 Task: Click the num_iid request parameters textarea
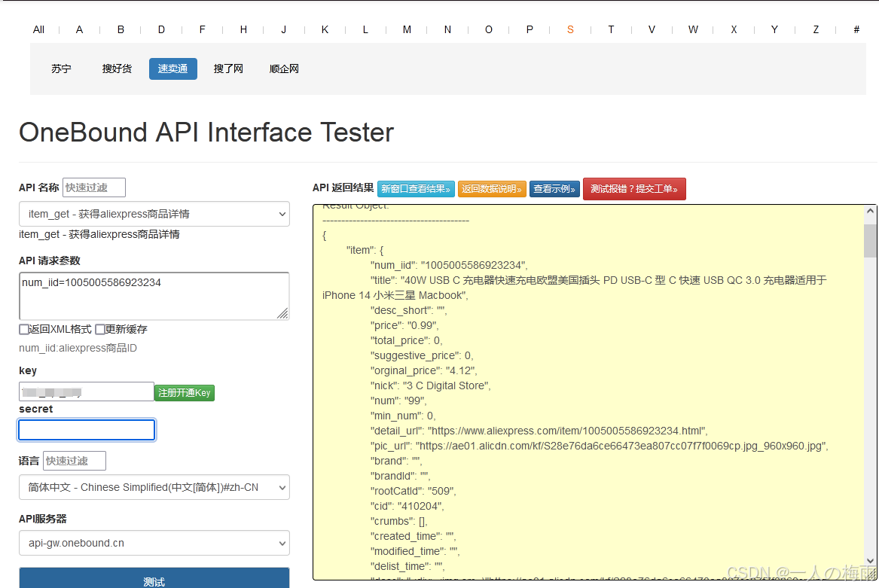tap(154, 296)
